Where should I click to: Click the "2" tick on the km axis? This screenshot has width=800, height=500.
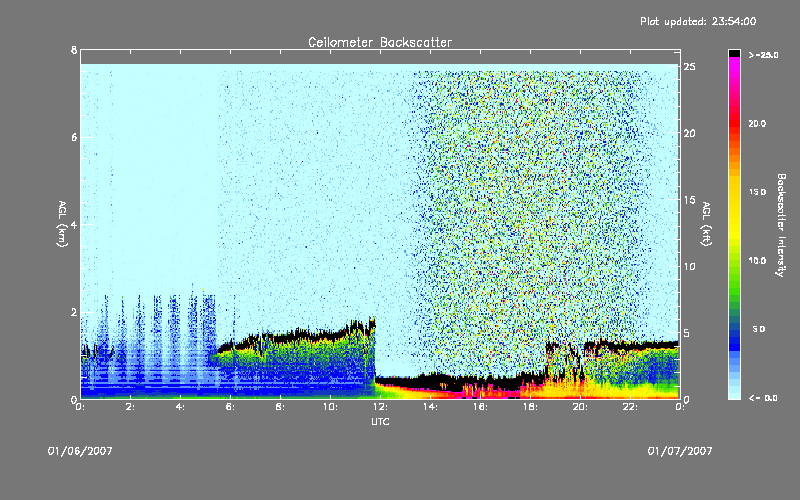point(74,312)
